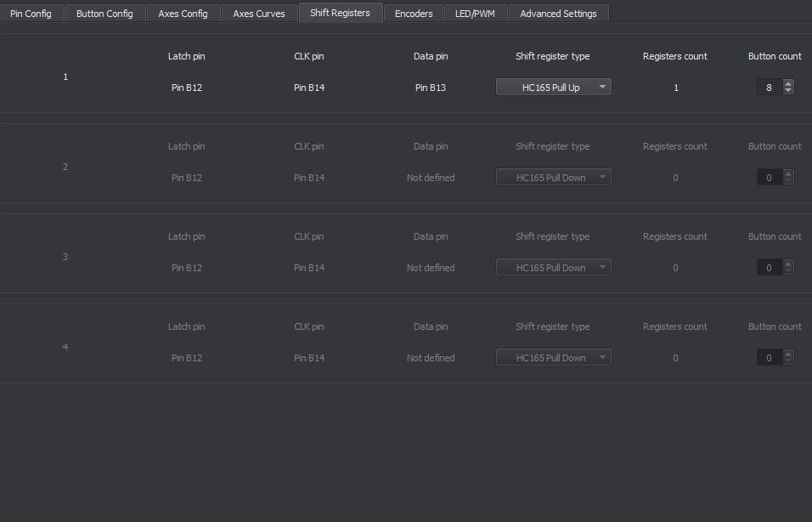Open the Button Config tab
The image size is (812, 522).
click(104, 14)
